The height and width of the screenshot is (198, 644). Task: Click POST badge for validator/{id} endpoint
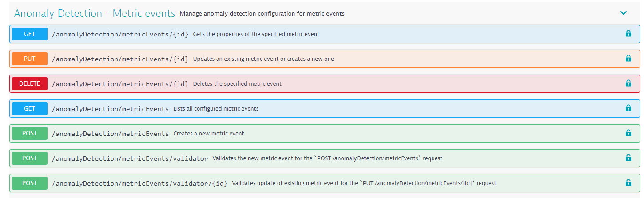click(x=30, y=183)
